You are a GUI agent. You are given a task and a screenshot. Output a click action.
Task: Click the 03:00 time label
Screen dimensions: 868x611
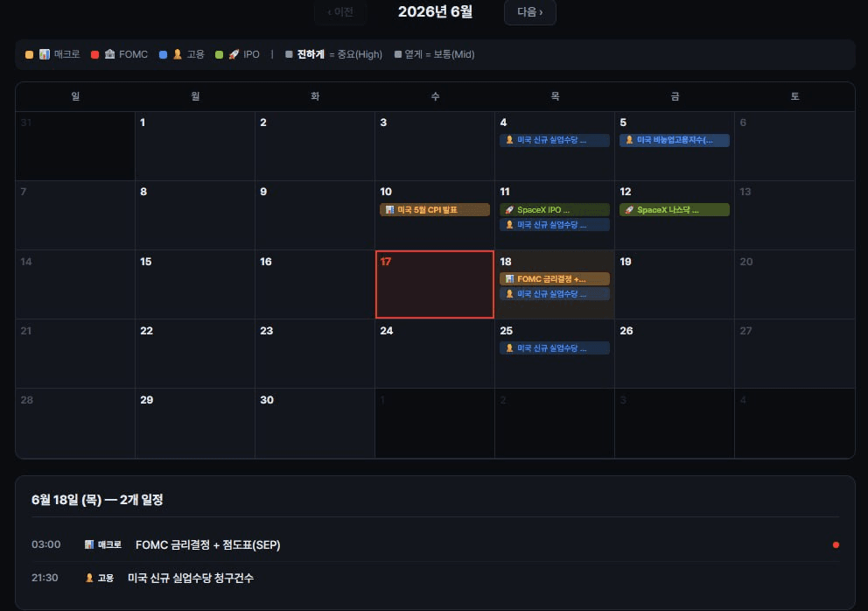click(x=46, y=545)
